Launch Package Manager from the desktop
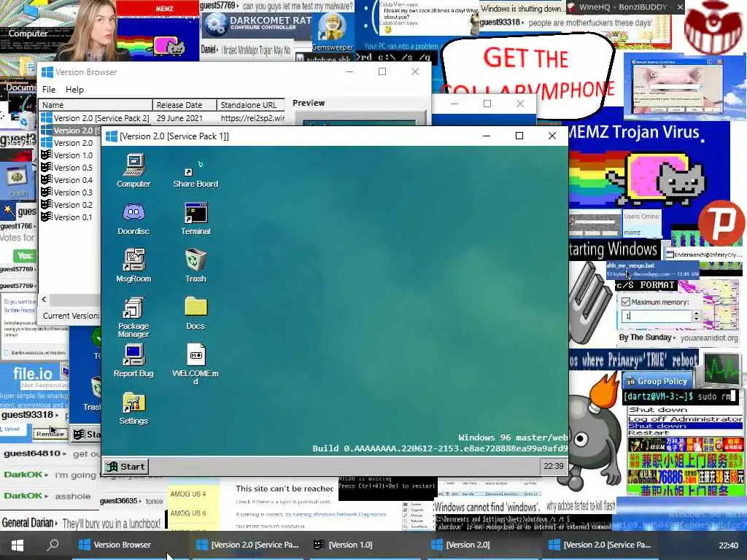 134,316
